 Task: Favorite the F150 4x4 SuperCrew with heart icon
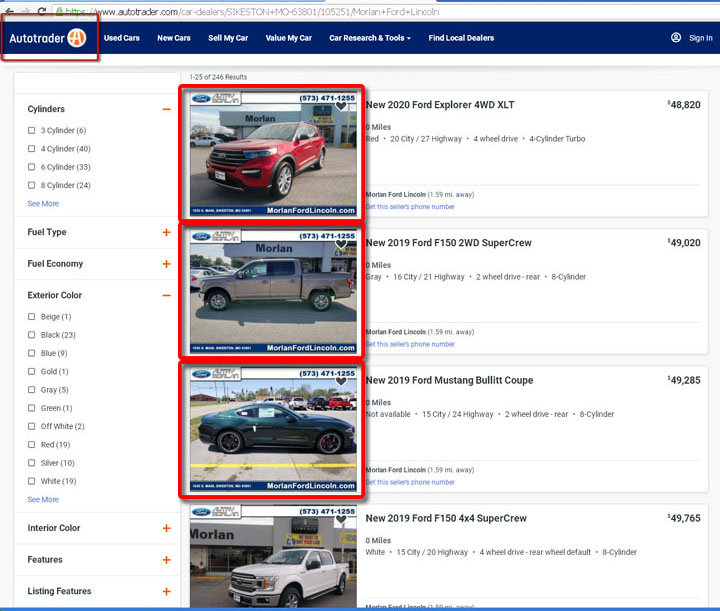point(341,519)
